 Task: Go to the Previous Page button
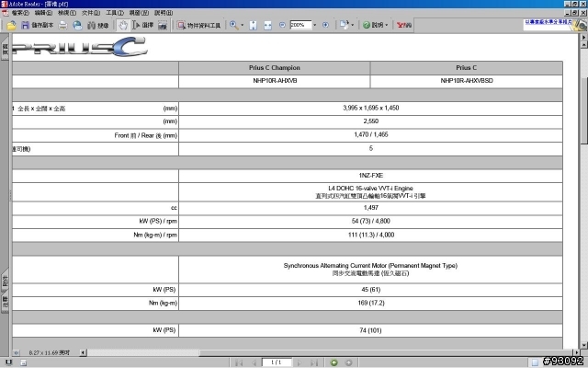coord(254,362)
